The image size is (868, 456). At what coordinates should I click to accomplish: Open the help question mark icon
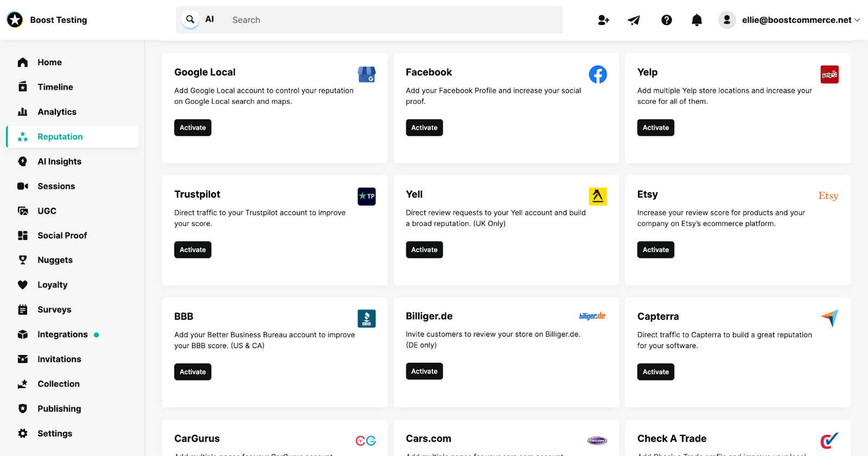(x=667, y=20)
